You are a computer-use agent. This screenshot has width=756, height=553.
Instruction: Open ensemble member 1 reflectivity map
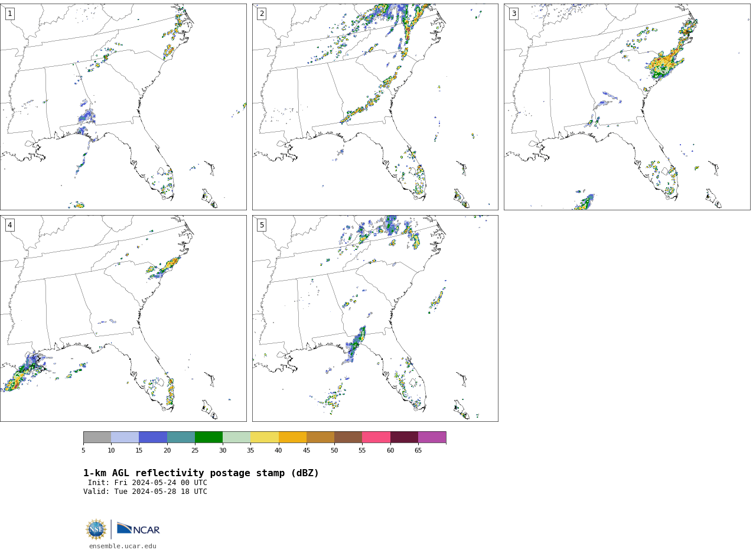coord(123,107)
